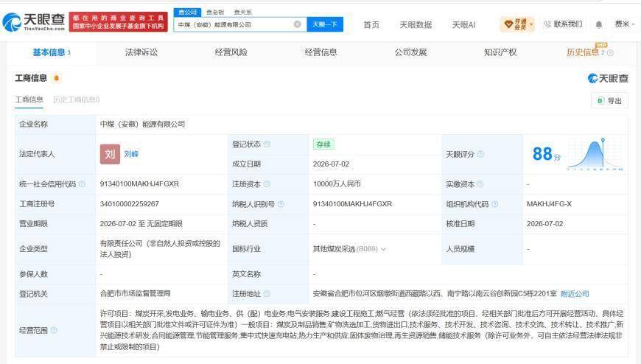This screenshot has width=641, height=364.
Task: Click the 导出 export button
Action: [609, 101]
